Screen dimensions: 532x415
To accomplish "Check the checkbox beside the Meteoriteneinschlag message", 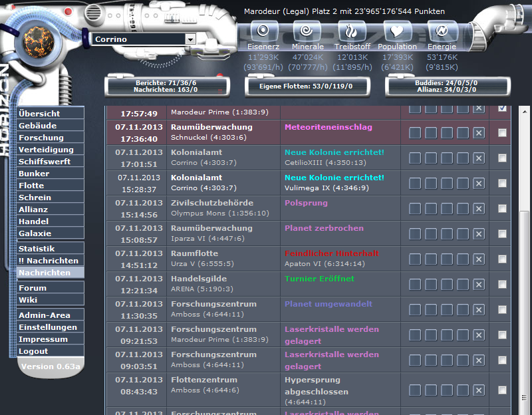I will coord(501,132).
